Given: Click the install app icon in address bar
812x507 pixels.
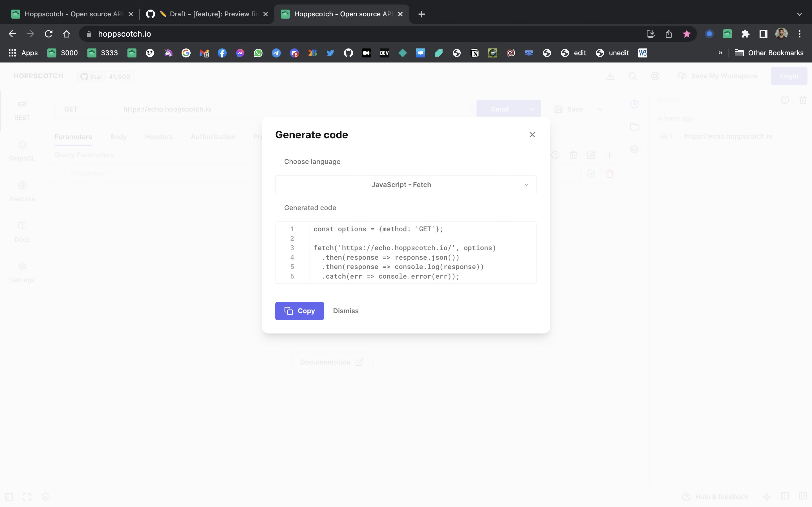Looking at the screenshot, I should pyautogui.click(x=650, y=34).
